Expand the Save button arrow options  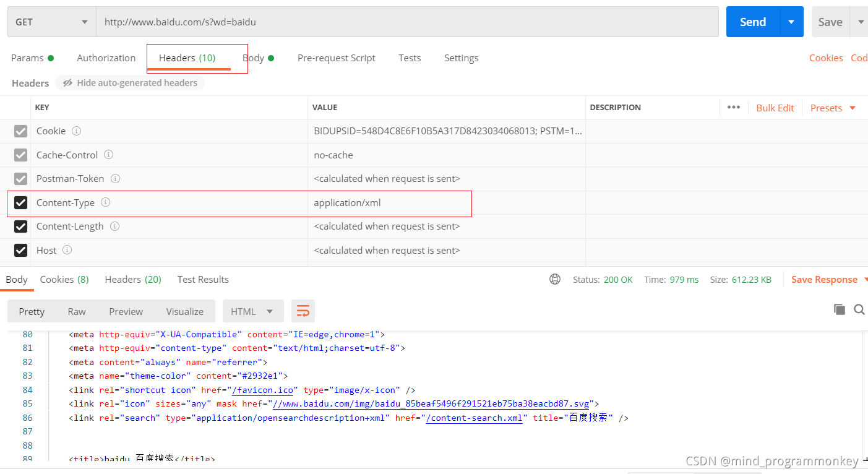pos(861,22)
